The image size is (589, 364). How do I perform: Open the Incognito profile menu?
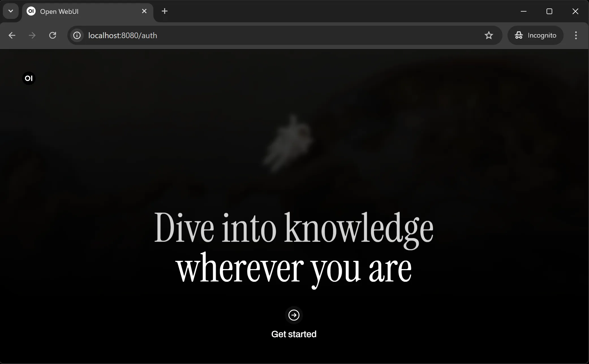536,35
